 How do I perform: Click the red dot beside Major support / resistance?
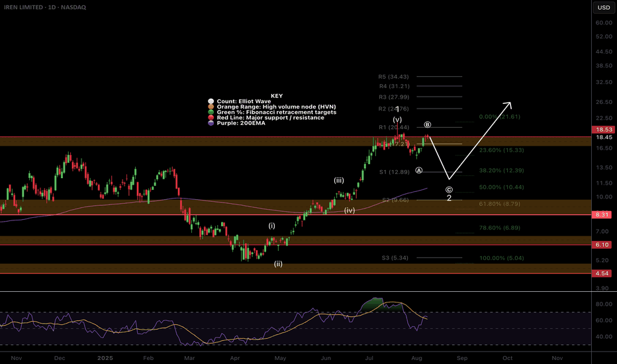coord(211,118)
